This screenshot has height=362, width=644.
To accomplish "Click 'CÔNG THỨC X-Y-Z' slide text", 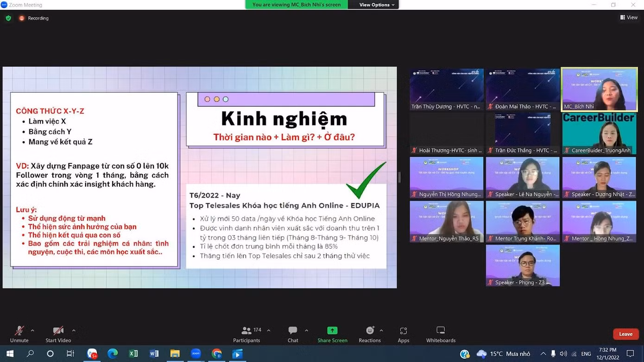I will click(50, 111).
